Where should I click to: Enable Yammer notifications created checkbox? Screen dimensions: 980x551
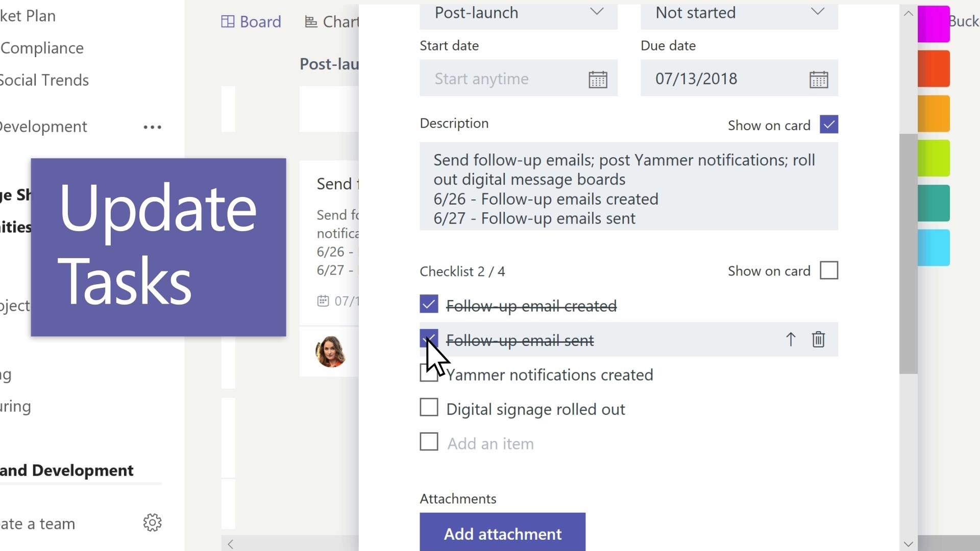coord(429,375)
